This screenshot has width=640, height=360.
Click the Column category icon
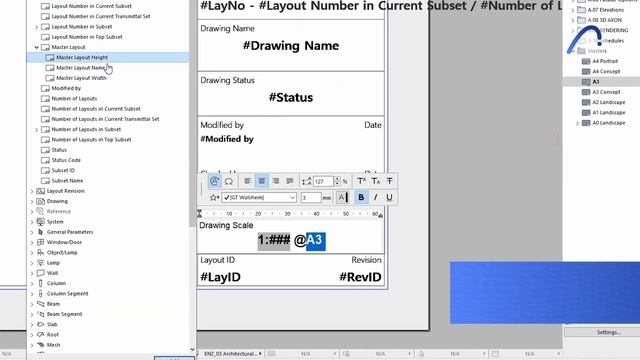click(40, 283)
